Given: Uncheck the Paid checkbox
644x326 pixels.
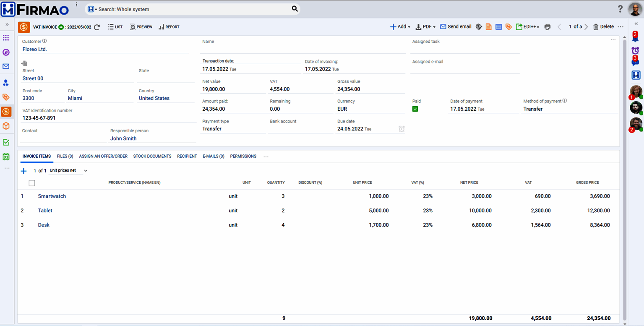Looking at the screenshot, I should pyautogui.click(x=415, y=109).
